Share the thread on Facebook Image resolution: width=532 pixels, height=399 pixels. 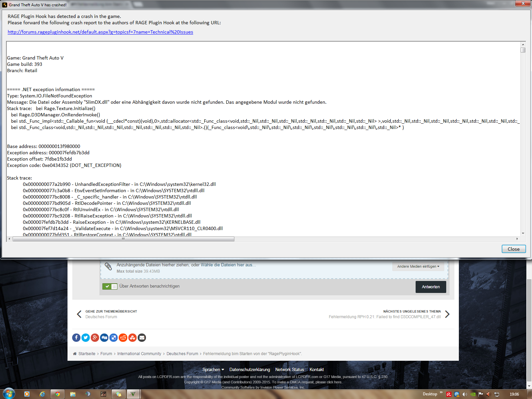tap(76, 337)
